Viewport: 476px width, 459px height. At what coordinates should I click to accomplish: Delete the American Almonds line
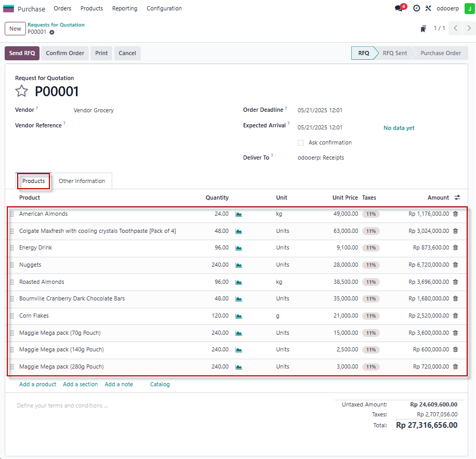pos(455,214)
